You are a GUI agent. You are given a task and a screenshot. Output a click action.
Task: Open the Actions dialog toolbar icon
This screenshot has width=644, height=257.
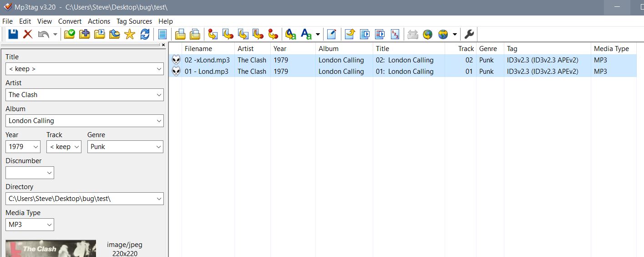[x=291, y=34]
